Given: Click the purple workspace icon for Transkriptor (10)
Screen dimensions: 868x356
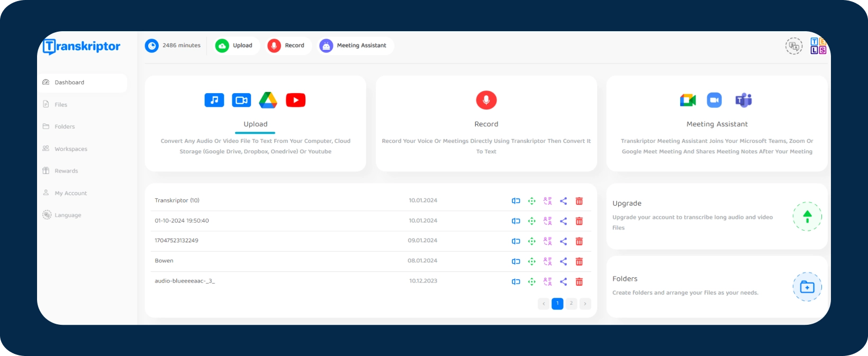Looking at the screenshot, I should 548,201.
